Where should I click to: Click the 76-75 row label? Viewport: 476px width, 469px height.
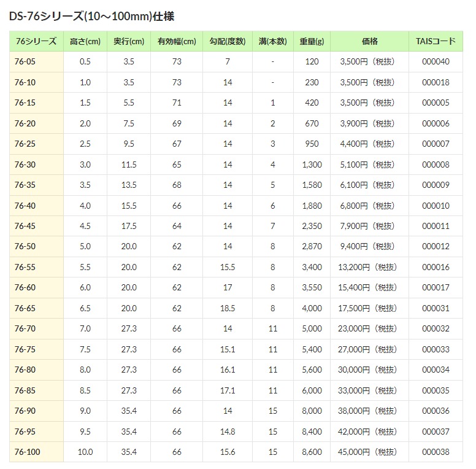(x=25, y=349)
